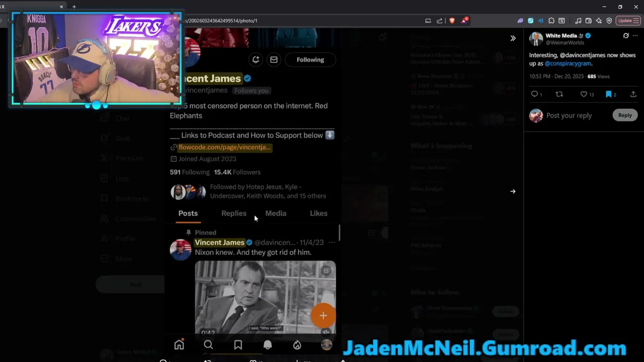Screen dimensions: 644x362
Task: Go to Home in the bottom nav bar
Action: pyautogui.click(x=179, y=345)
